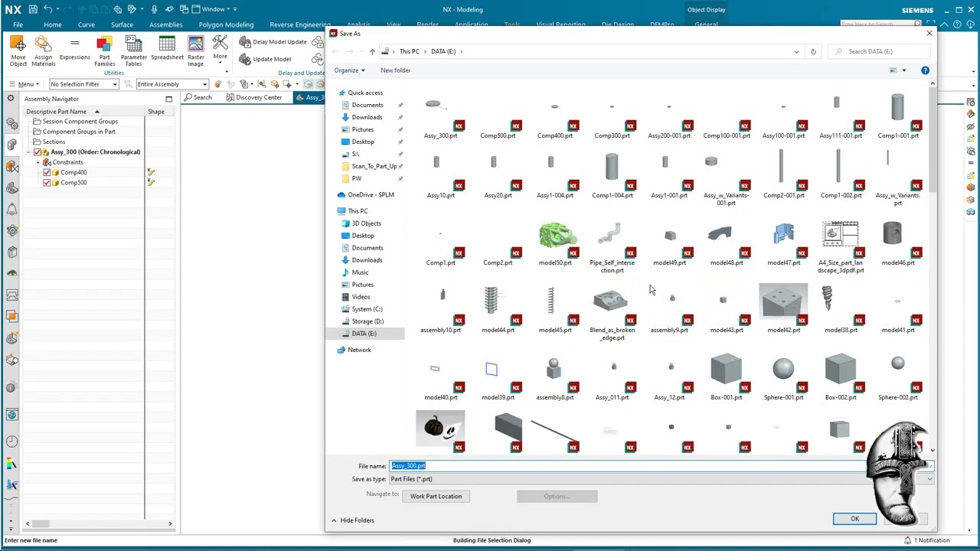Click the Search tab button
This screenshot has width=980, height=551.
click(x=198, y=98)
